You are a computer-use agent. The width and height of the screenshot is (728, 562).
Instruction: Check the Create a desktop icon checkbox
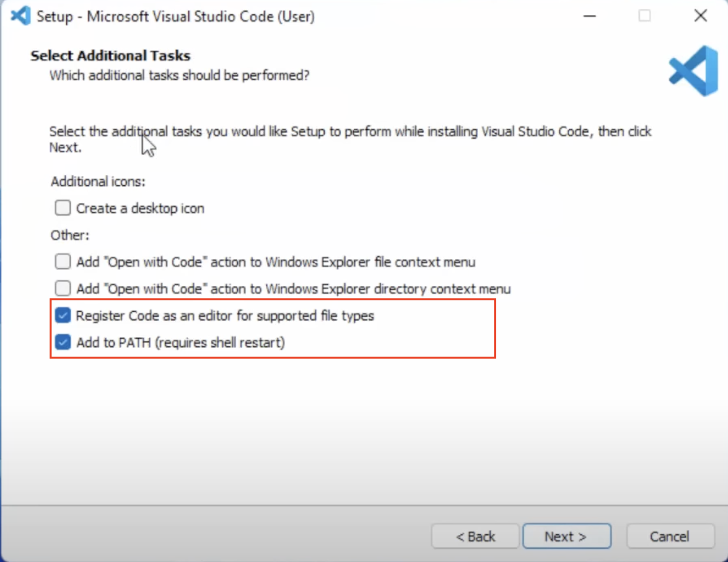[x=63, y=208]
